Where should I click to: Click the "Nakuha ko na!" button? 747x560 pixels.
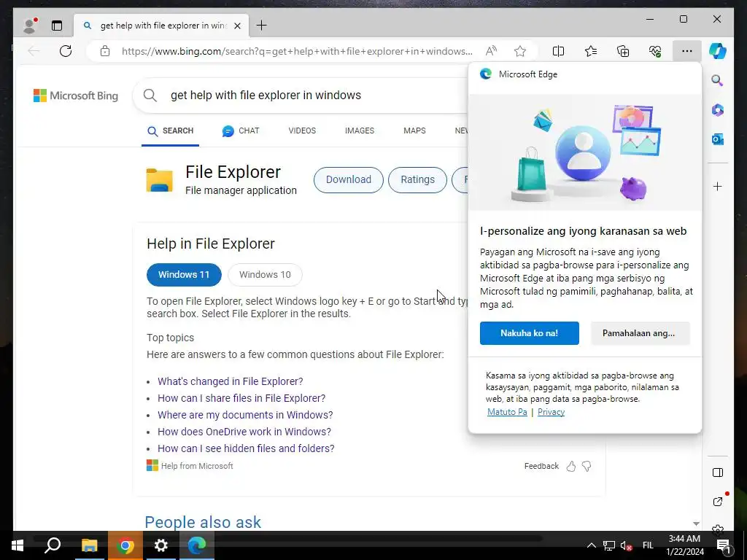point(530,332)
